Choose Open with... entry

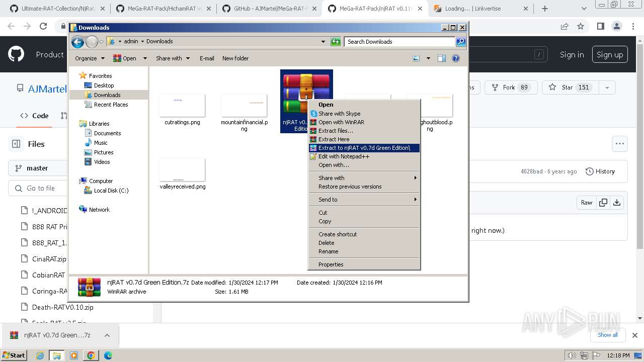[x=364, y=165]
